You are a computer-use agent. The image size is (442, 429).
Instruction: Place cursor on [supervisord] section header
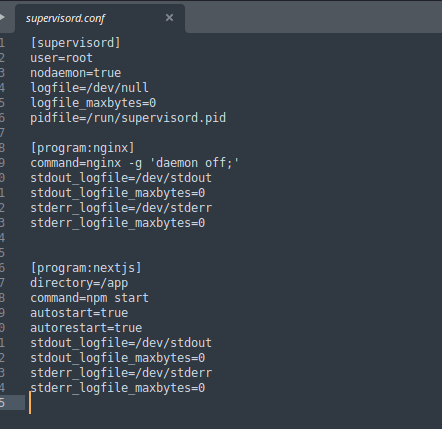[x=75, y=43]
